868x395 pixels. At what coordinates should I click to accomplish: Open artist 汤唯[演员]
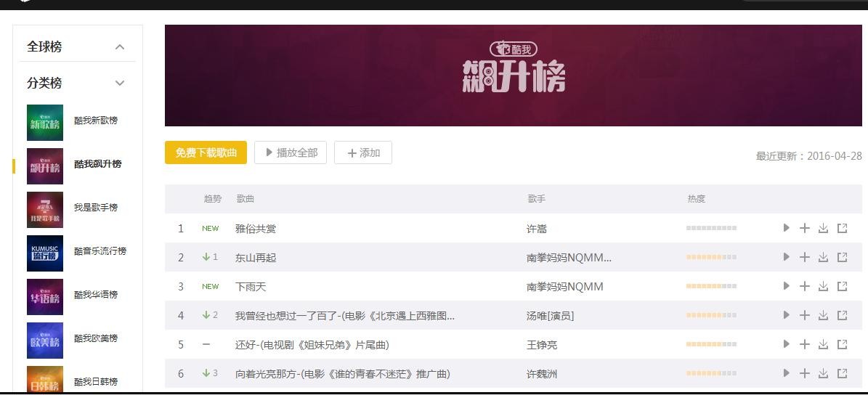(x=551, y=315)
